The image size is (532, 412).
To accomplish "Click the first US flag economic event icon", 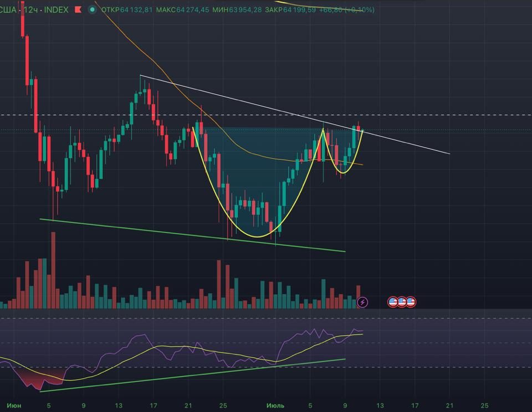I will tap(393, 301).
